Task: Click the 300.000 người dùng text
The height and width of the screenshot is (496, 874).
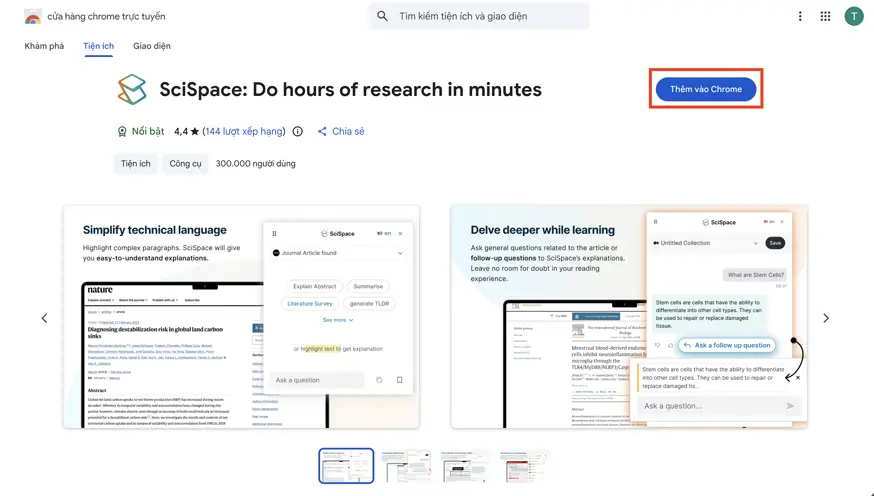Action: tap(255, 164)
